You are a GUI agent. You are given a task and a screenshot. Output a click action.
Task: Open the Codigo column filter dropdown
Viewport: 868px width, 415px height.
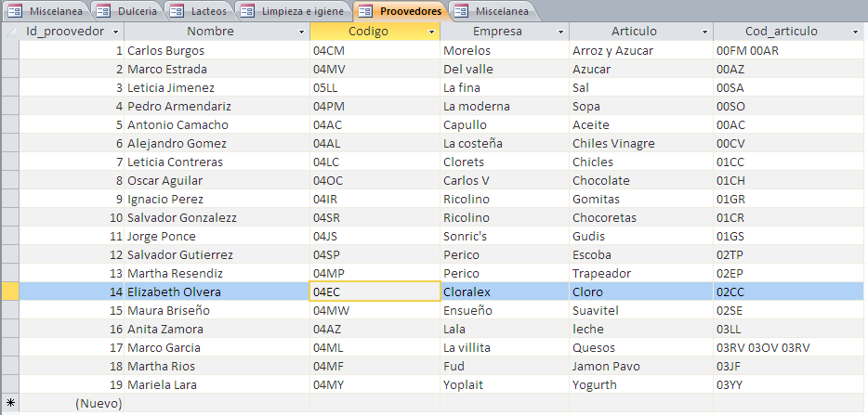(x=432, y=32)
